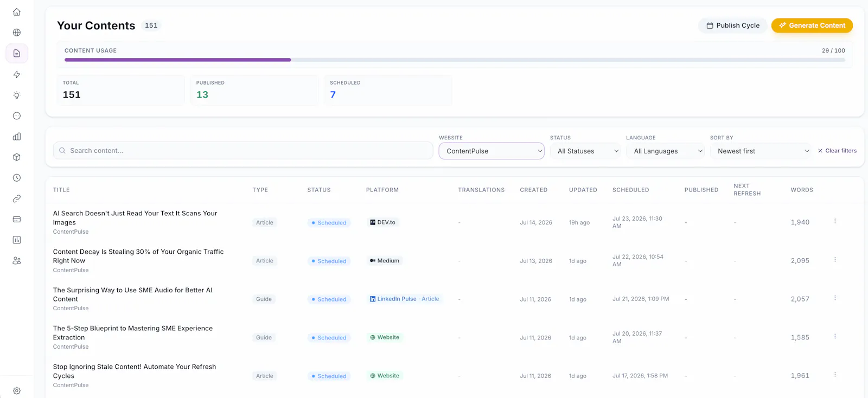
Task: Click scheduled date Jul 17, 2026, 1:58 PM
Action: (x=640, y=376)
